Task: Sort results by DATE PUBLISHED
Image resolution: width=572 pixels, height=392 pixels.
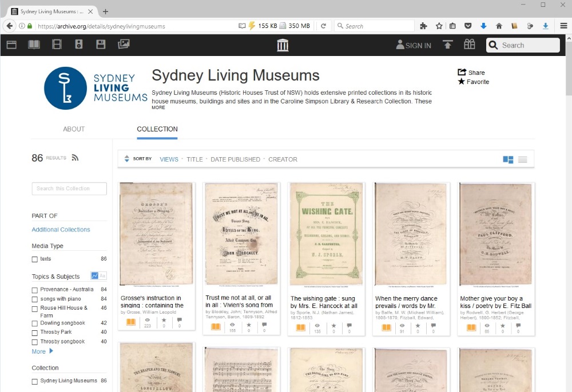Action: [235, 159]
